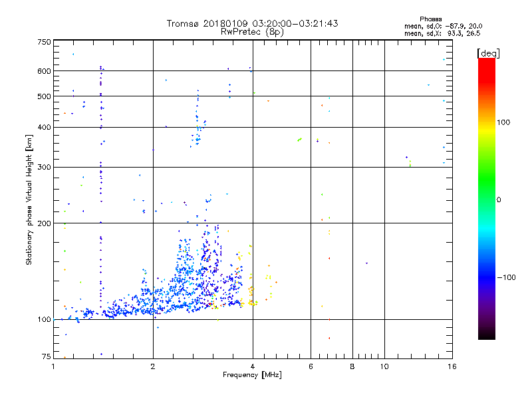
Task: Click the subtitle 'RwPretec (8p)'
Action: (x=252, y=32)
